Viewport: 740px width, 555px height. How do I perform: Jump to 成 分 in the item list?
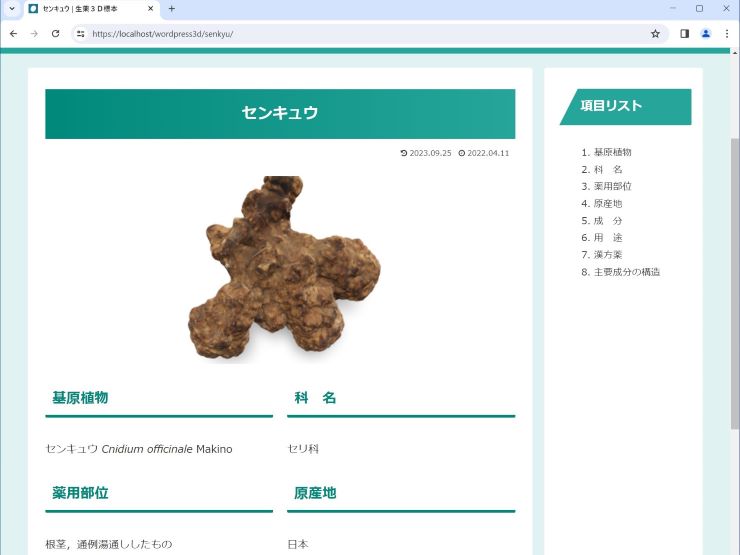click(608, 220)
